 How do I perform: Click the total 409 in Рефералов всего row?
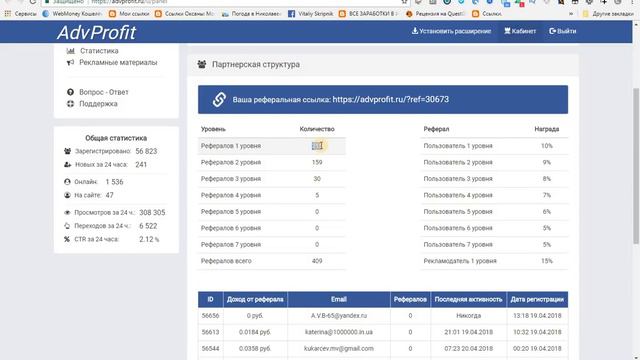(x=317, y=261)
